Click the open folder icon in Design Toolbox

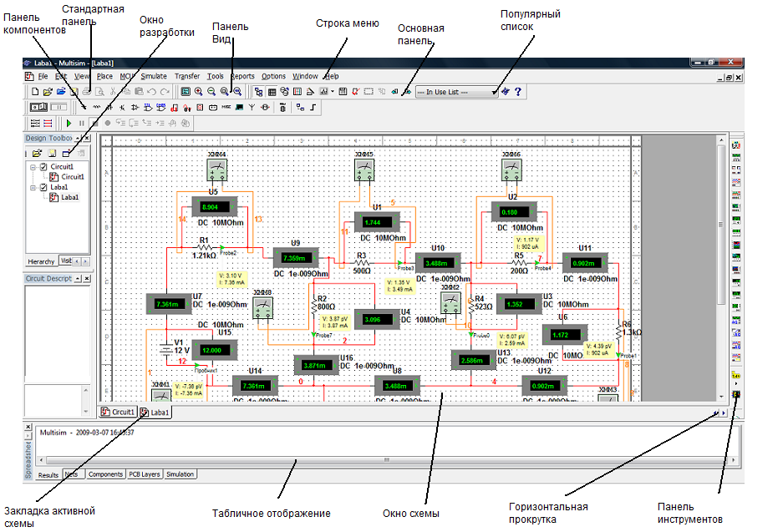37,153
